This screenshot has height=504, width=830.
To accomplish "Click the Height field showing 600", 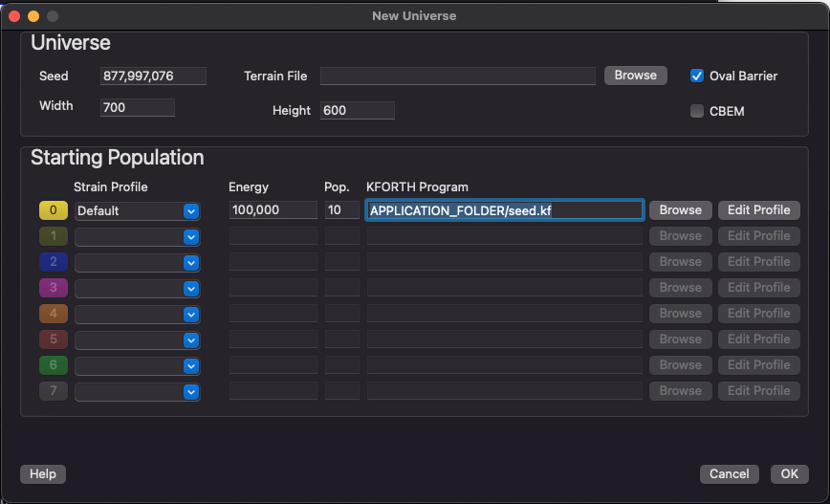I will pos(358,110).
